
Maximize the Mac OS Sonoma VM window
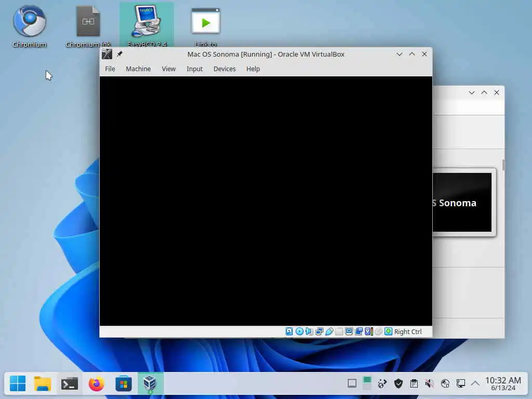pos(412,54)
